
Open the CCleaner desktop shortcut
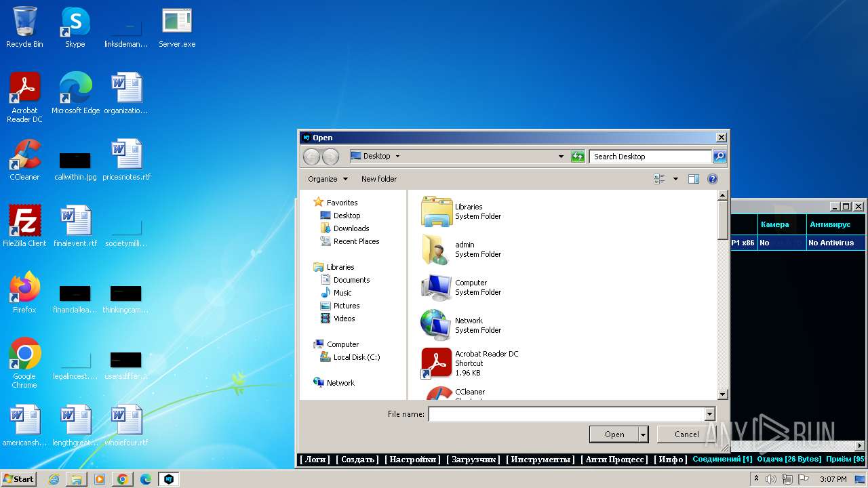[24, 160]
